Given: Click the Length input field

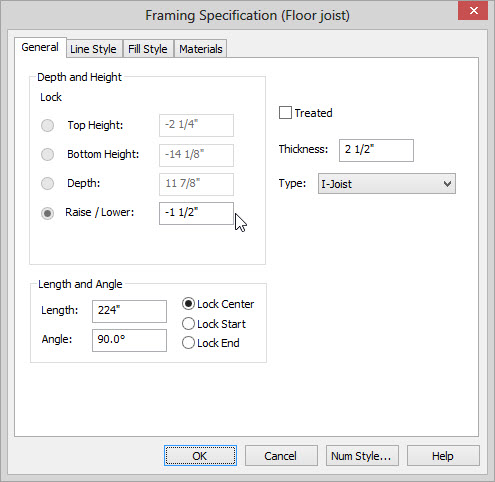Looking at the screenshot, I should click(x=129, y=311).
